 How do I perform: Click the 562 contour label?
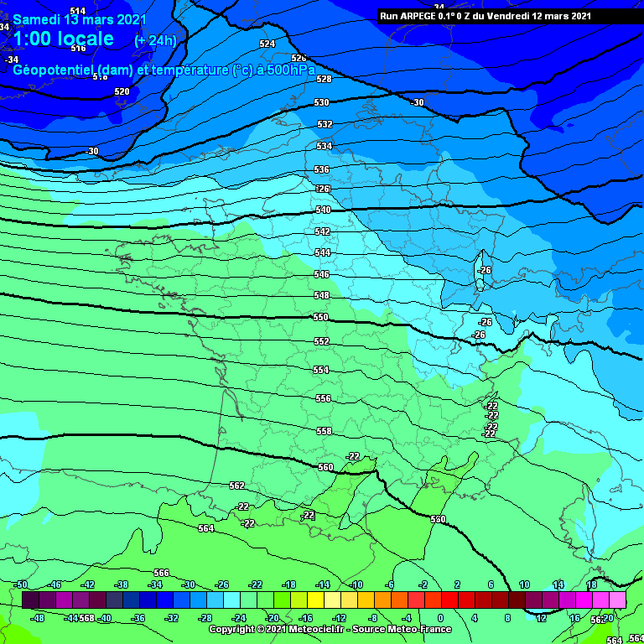237,486
